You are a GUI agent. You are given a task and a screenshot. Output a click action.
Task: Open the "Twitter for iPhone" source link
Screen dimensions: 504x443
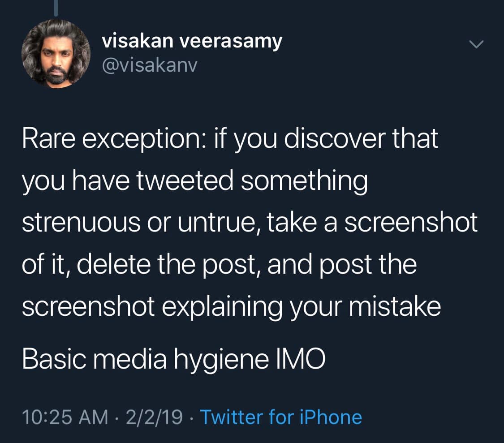coord(281,417)
